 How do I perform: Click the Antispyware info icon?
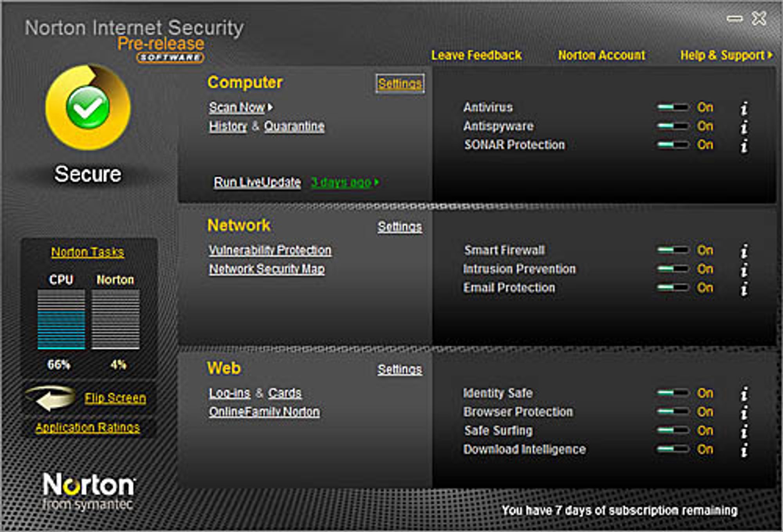click(x=744, y=127)
